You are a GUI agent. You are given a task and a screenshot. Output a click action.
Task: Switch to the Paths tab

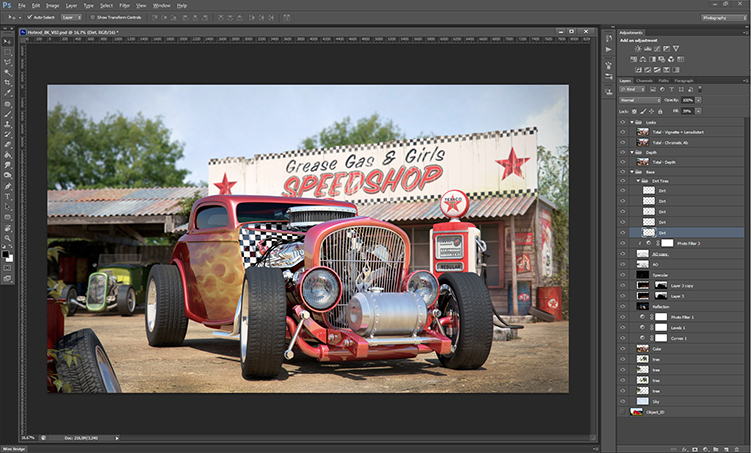click(664, 81)
